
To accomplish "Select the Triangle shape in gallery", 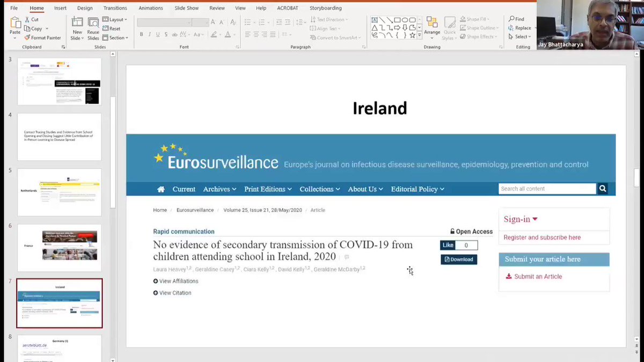I will pos(374,27).
